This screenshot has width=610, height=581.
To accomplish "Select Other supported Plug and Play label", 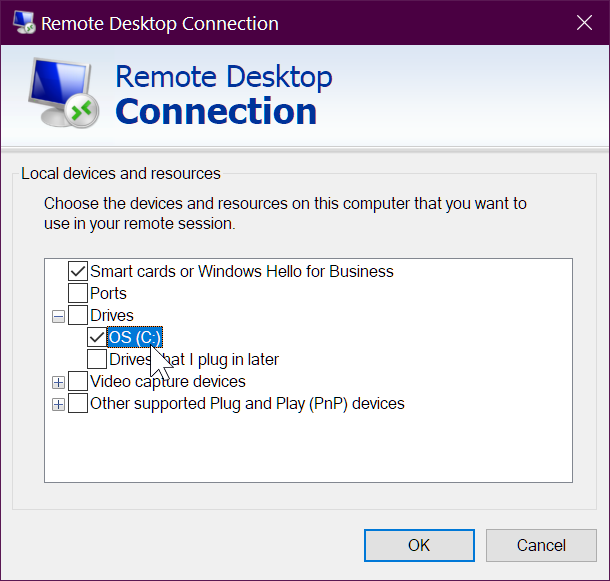I will [x=247, y=404].
